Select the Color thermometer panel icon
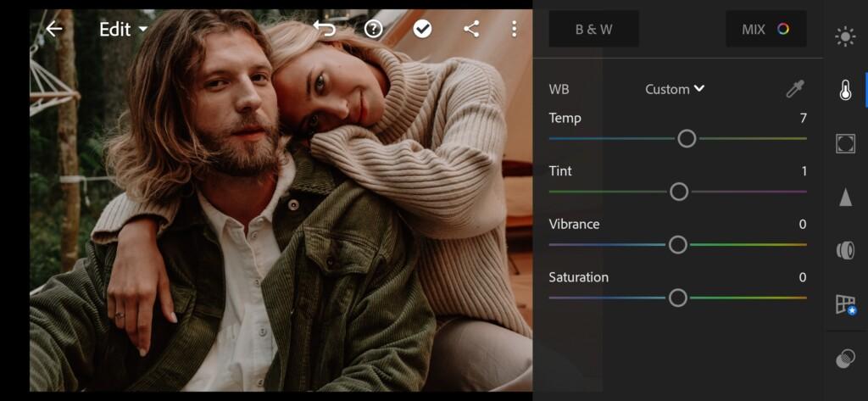This screenshot has width=868, height=401. 845,90
